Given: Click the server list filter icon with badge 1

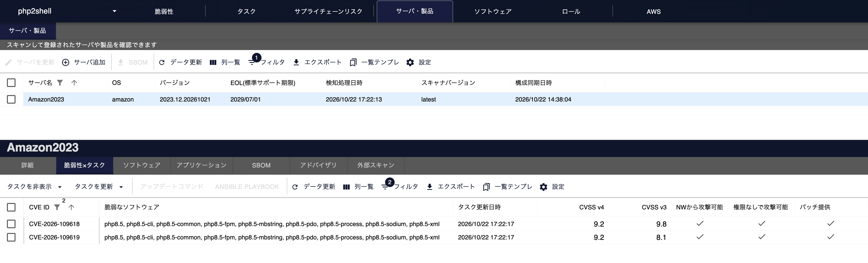Looking at the screenshot, I should coord(252,62).
